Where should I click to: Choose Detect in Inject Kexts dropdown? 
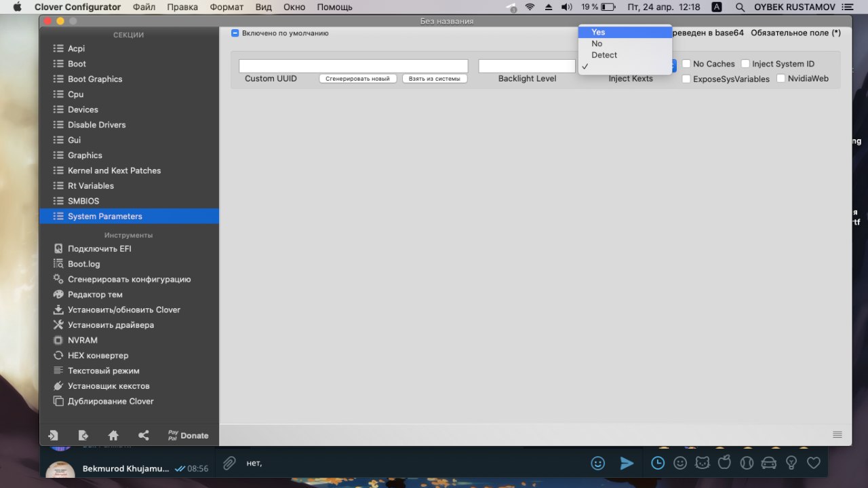625,55
